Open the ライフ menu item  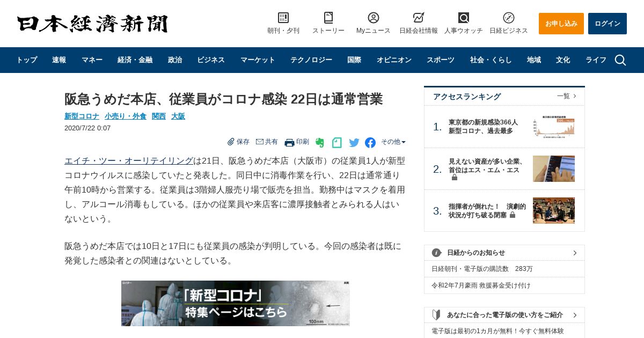click(596, 60)
